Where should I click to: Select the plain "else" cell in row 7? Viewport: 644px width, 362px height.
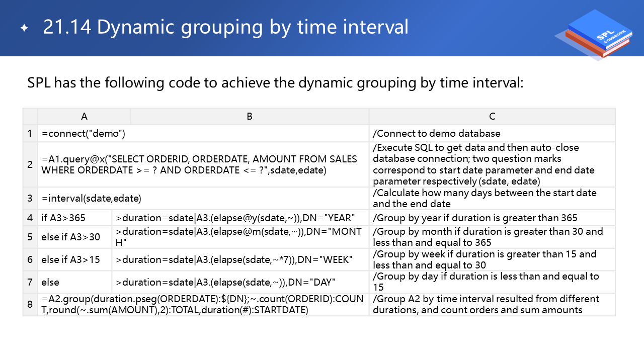[x=74, y=282]
